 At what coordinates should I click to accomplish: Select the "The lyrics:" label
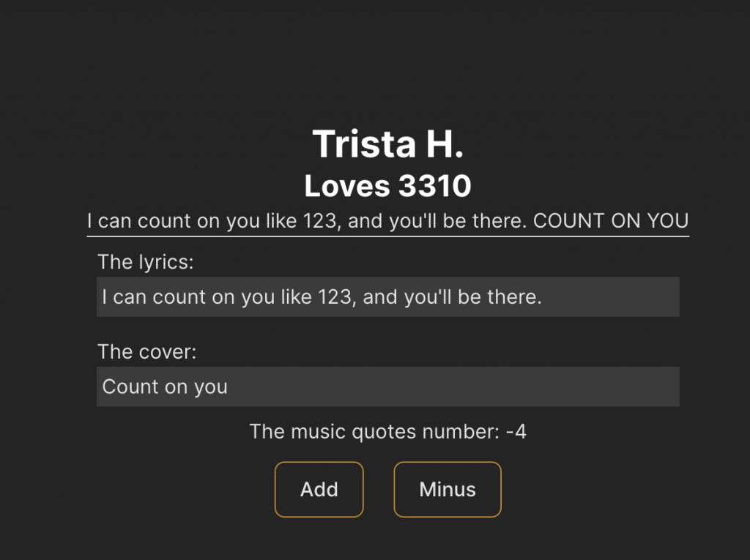coord(146,262)
